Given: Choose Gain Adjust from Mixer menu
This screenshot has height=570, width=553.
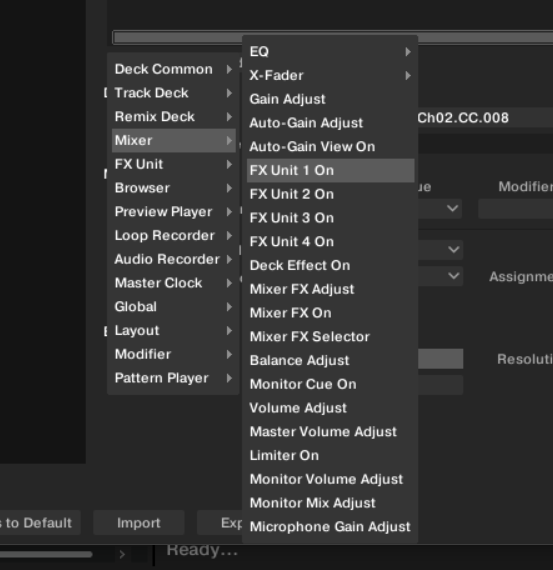Looking at the screenshot, I should 330,99.
